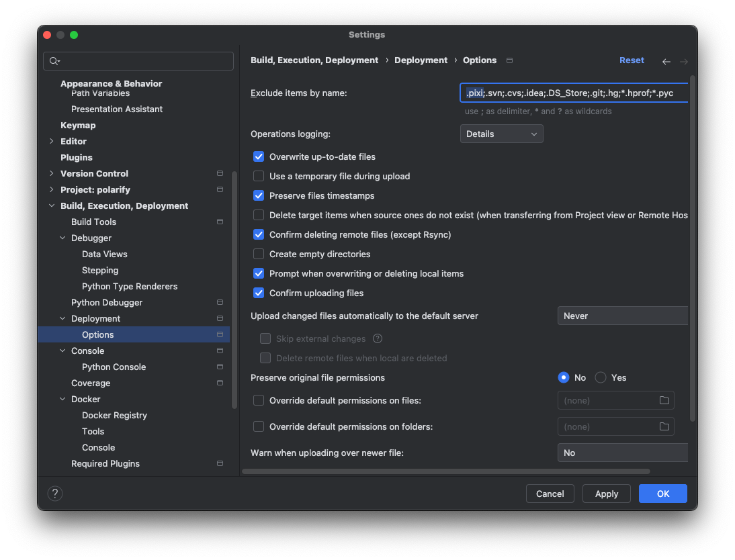Select Presentation Assistant item
The image size is (735, 560).
pyautogui.click(x=117, y=109)
